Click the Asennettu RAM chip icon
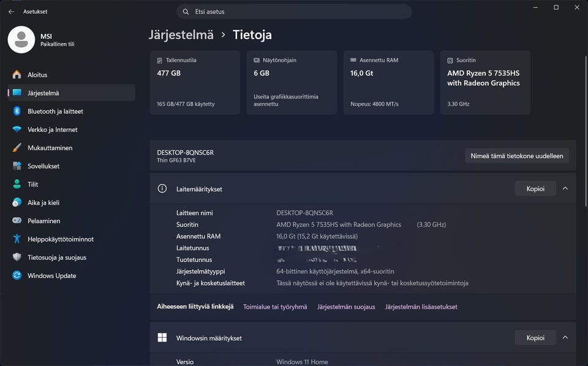This screenshot has width=588, height=366. pyautogui.click(x=353, y=60)
